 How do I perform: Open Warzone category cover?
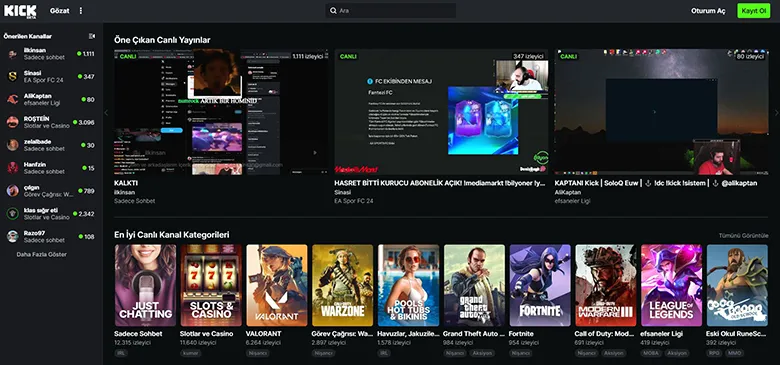343,285
